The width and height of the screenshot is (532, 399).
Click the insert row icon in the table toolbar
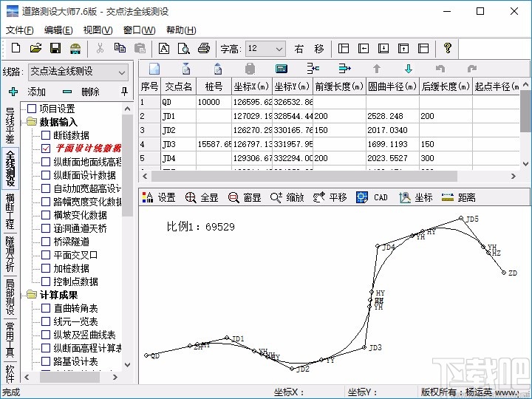313,69
